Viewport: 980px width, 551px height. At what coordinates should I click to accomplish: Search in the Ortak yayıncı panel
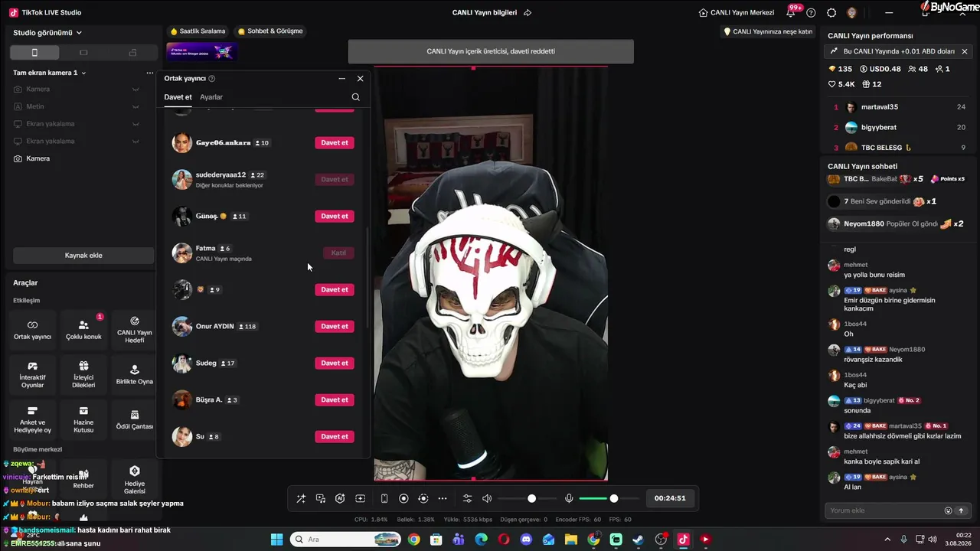click(356, 97)
